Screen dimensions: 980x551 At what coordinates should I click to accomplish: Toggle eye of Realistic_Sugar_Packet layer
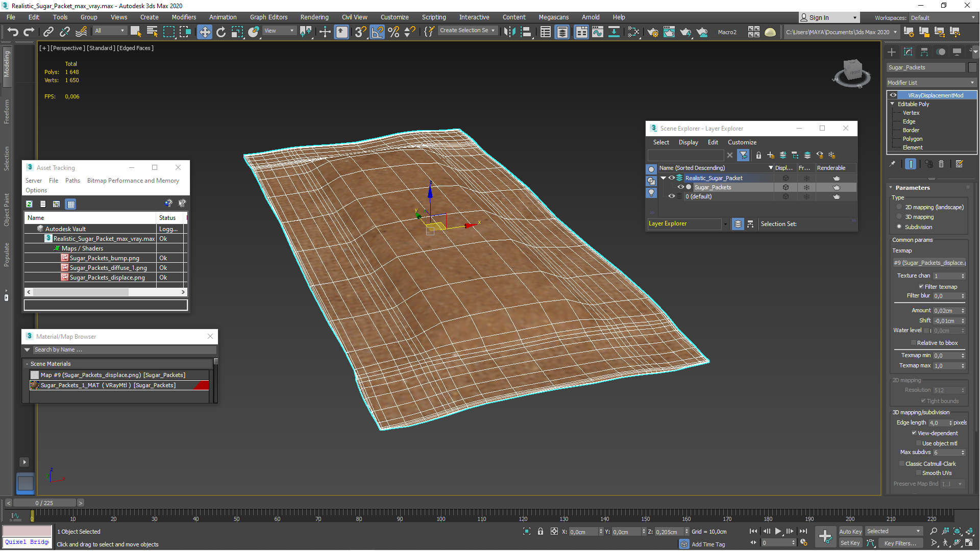pyautogui.click(x=672, y=178)
